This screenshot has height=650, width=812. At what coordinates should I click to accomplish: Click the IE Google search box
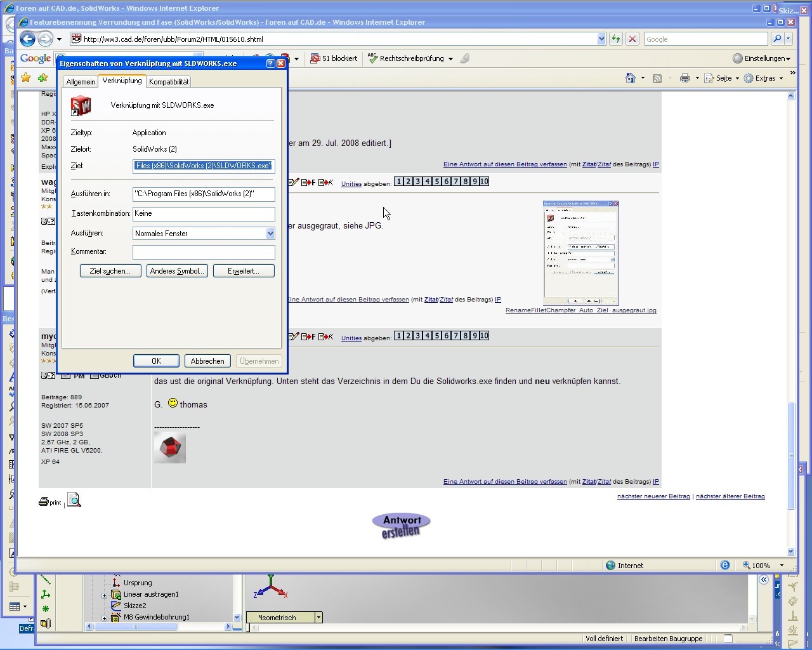706,39
